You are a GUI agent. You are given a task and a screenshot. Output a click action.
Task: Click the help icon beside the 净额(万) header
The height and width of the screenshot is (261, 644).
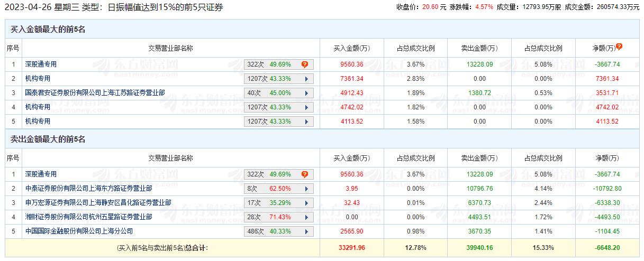619,46
